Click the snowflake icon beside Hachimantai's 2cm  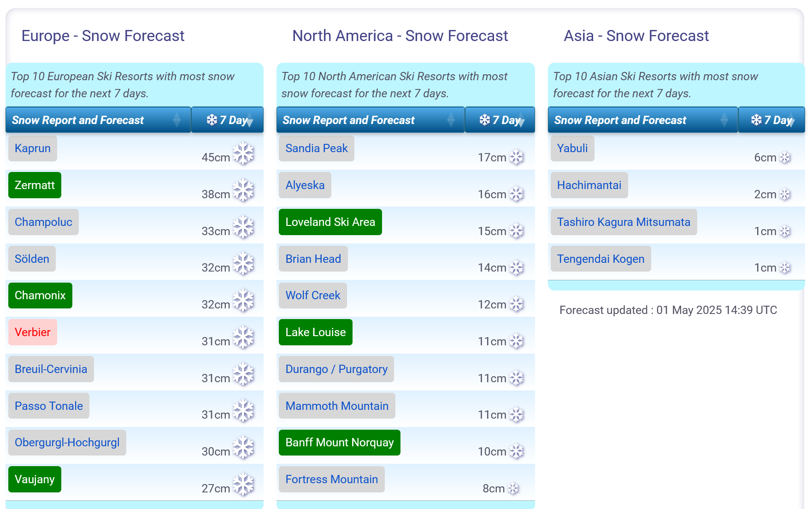point(785,195)
